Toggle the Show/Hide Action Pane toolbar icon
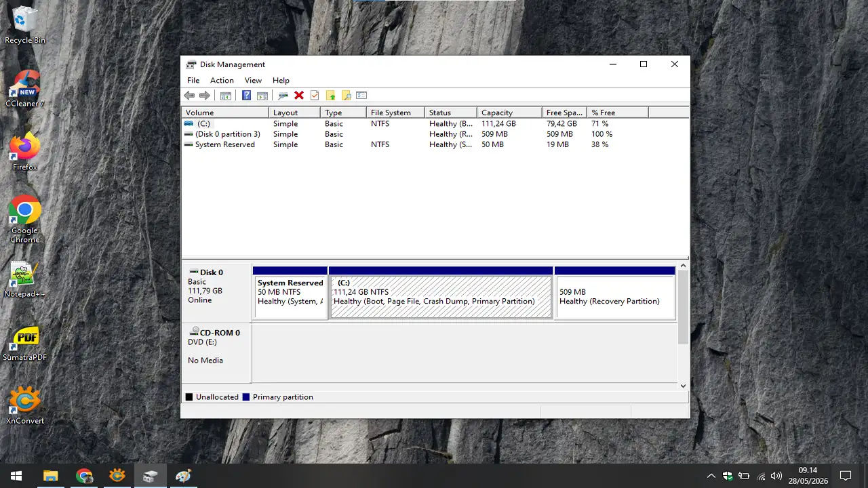 (262, 96)
